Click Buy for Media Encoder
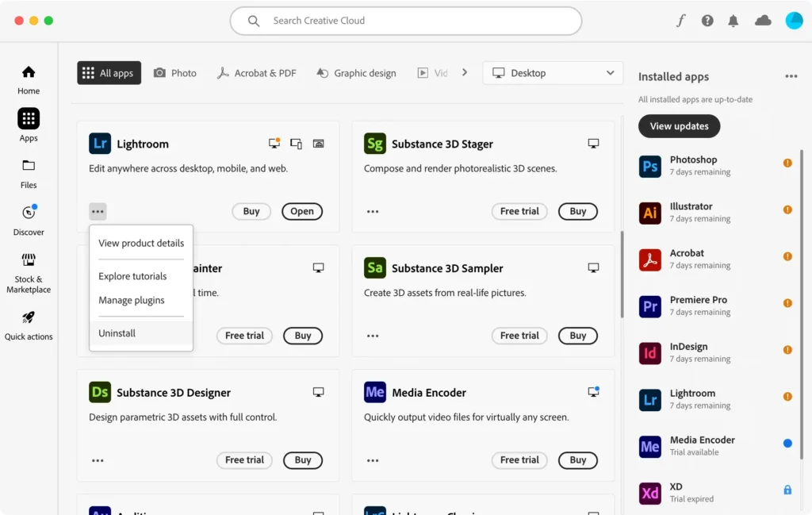This screenshot has width=812, height=515. [578, 460]
